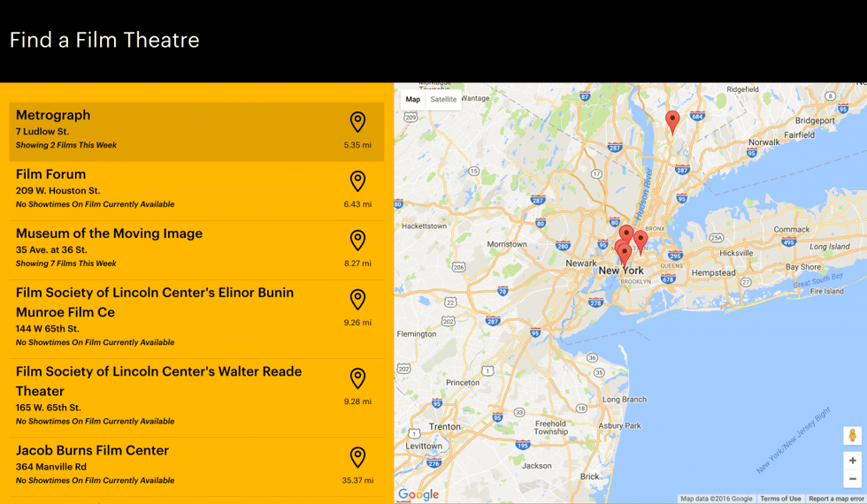
Task: Click the 35.37 mi distance label
Action: 357,481
